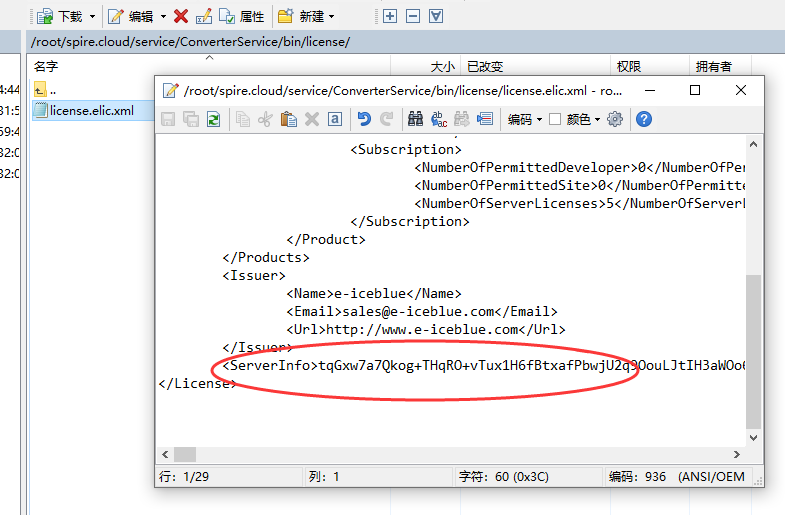Click the <Url>http://www.e-iceblue.com</Url> line
The width and height of the screenshot is (785, 515).
point(426,330)
